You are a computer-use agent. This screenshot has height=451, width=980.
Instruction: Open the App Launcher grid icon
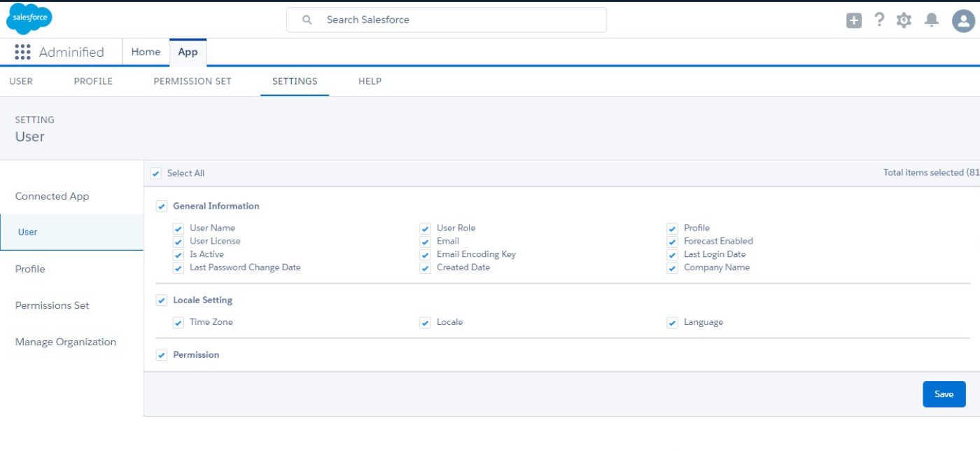tap(22, 53)
